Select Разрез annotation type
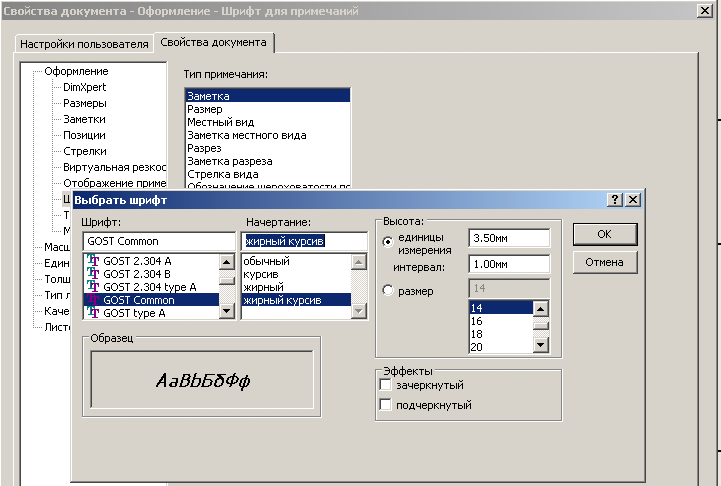Image resolution: width=721 pixels, height=486 pixels. tap(268, 148)
